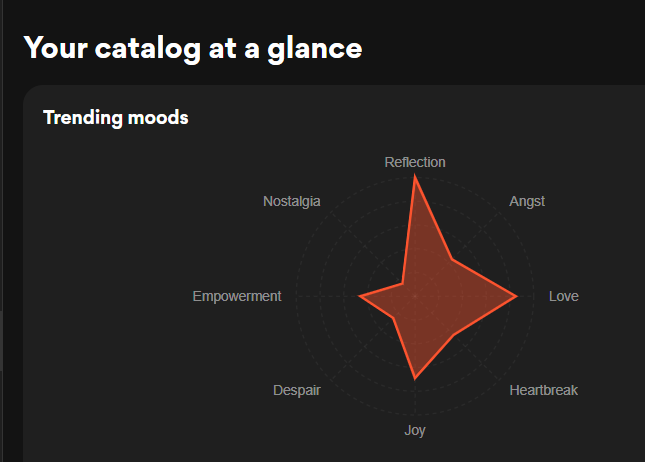Screen dimensions: 645x462
Task: Click the center of the radar chart
Action: click(415, 296)
